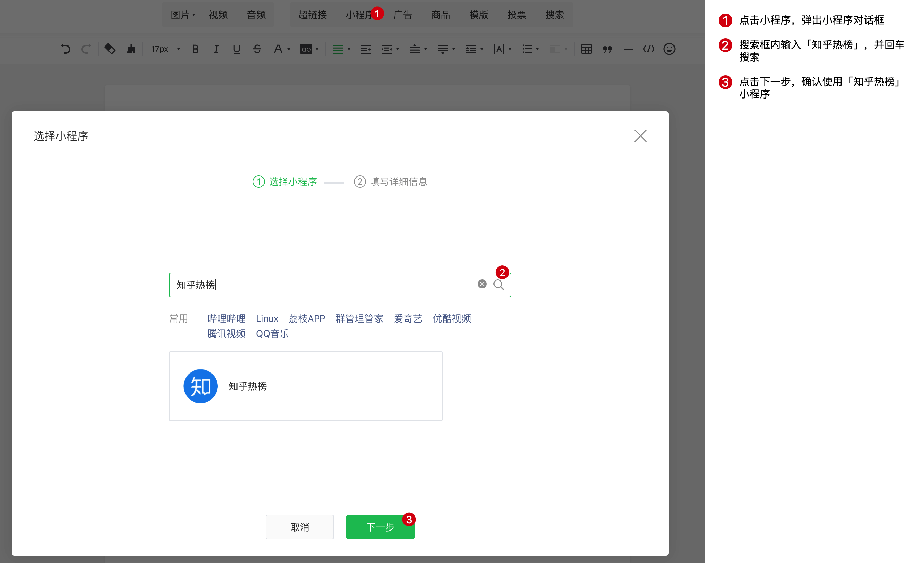Click the text background color icon
Screen dimensions: 924x563
(x=306, y=49)
